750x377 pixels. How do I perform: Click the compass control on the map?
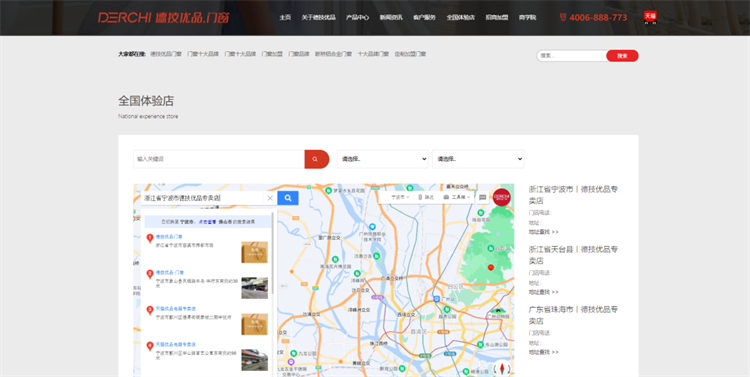(502, 368)
